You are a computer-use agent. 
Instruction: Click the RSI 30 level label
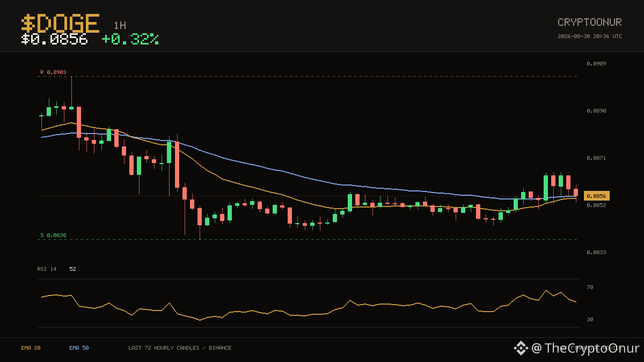pyautogui.click(x=590, y=320)
